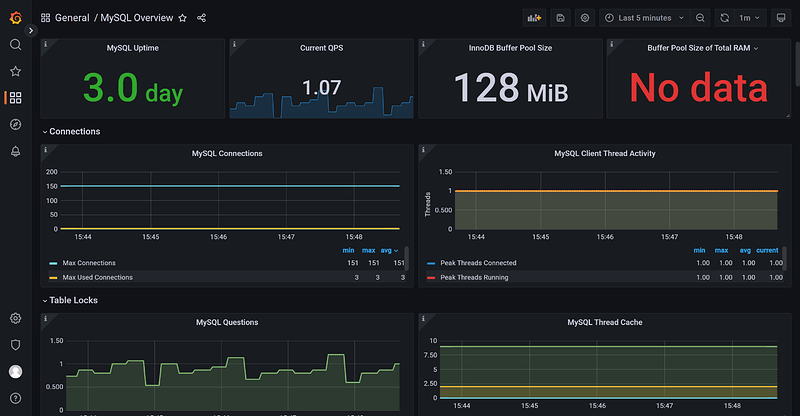
Task: Click dashboard grid icon beside General
Action: point(45,18)
